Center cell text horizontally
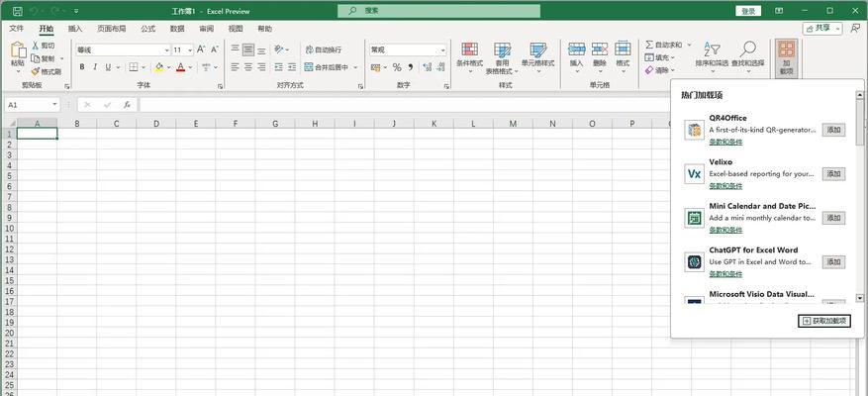 [x=248, y=67]
